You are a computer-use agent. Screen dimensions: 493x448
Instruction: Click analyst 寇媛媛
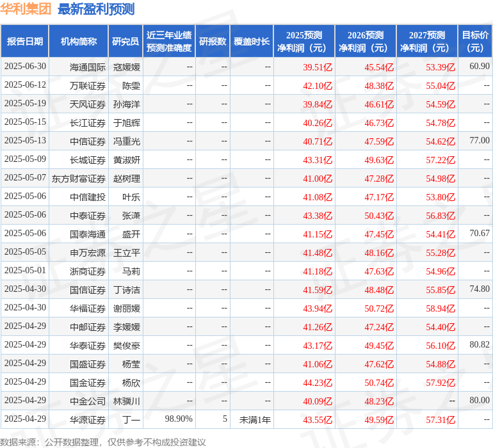coord(127,67)
